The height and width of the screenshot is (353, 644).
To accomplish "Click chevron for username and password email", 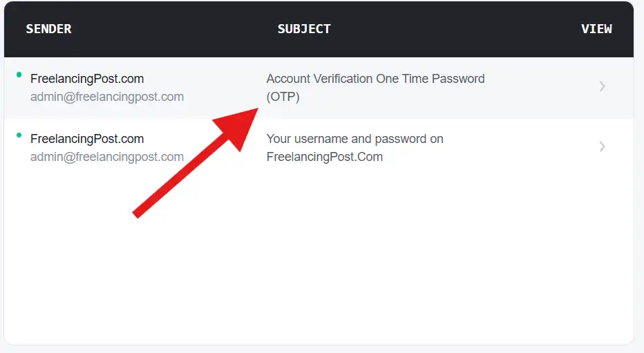I will (x=603, y=146).
